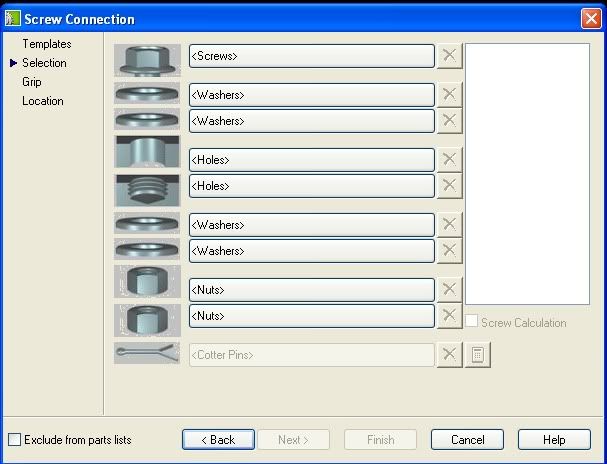Clear the lower <Holes> entry with its X

449,186
